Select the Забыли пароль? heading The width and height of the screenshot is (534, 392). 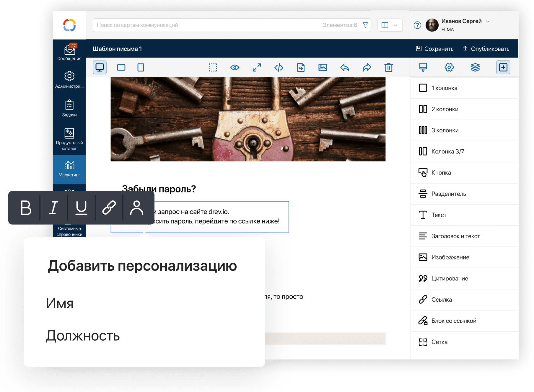pyautogui.click(x=159, y=189)
